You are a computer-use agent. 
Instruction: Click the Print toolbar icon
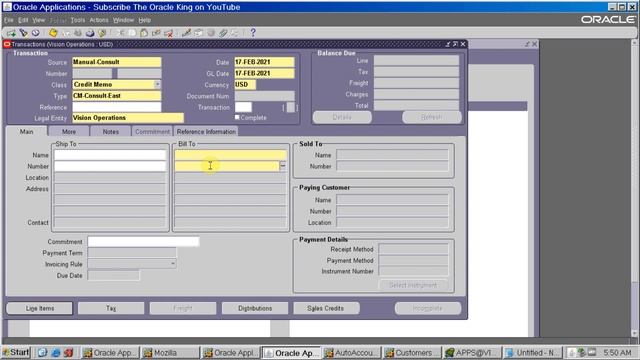pyautogui.click(x=90, y=33)
